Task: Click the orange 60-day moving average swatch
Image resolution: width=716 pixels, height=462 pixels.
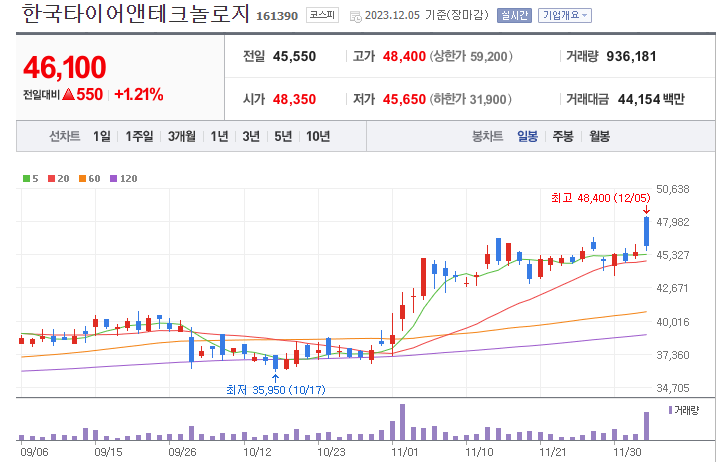Action: point(82,178)
